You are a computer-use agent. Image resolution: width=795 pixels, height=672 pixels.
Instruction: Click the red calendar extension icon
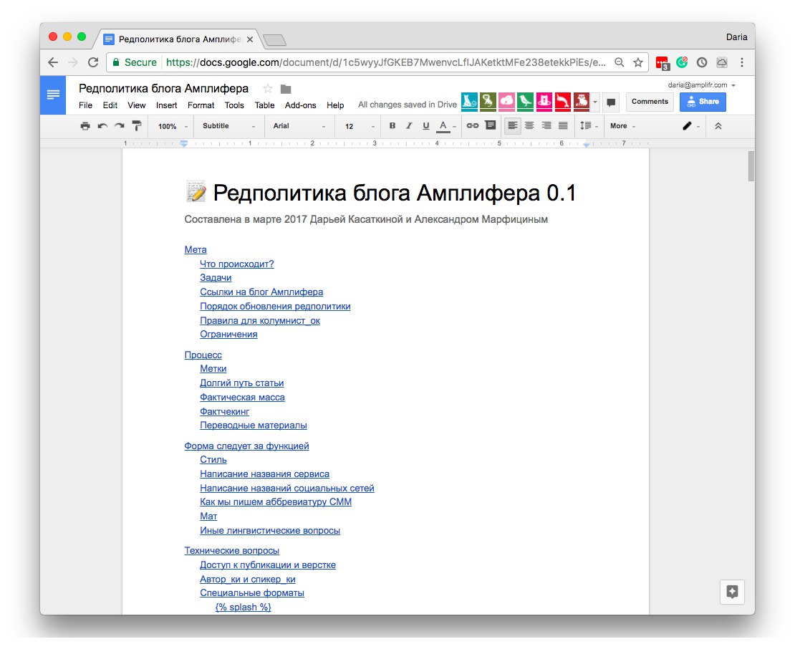tap(662, 63)
